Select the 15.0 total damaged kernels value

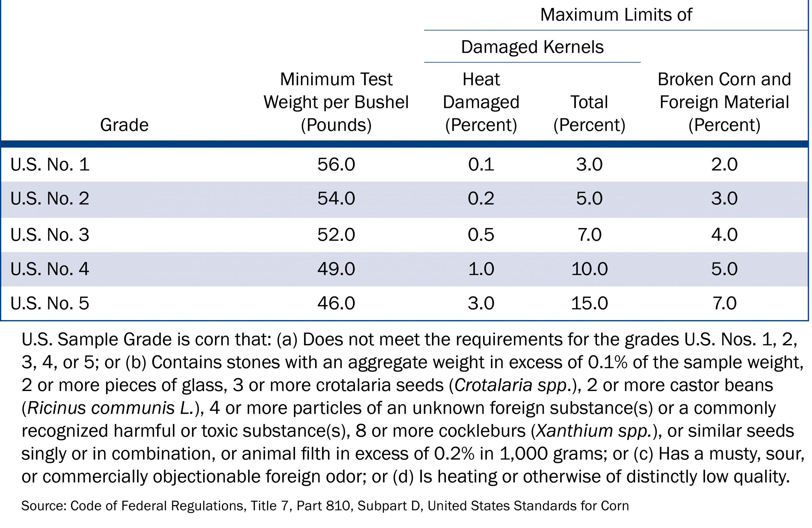[x=589, y=303]
